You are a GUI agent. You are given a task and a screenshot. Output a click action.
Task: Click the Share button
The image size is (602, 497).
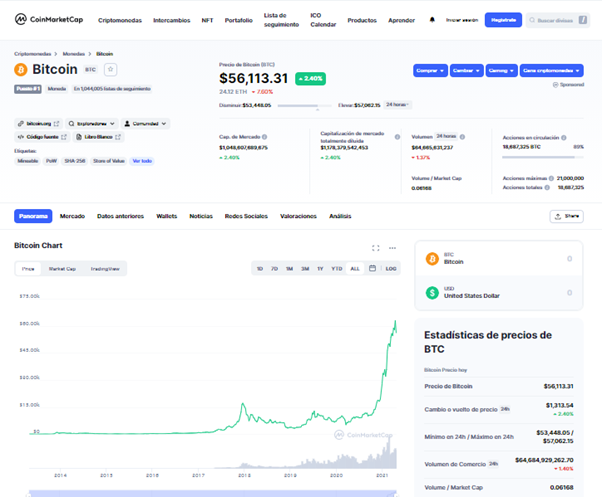(x=566, y=216)
